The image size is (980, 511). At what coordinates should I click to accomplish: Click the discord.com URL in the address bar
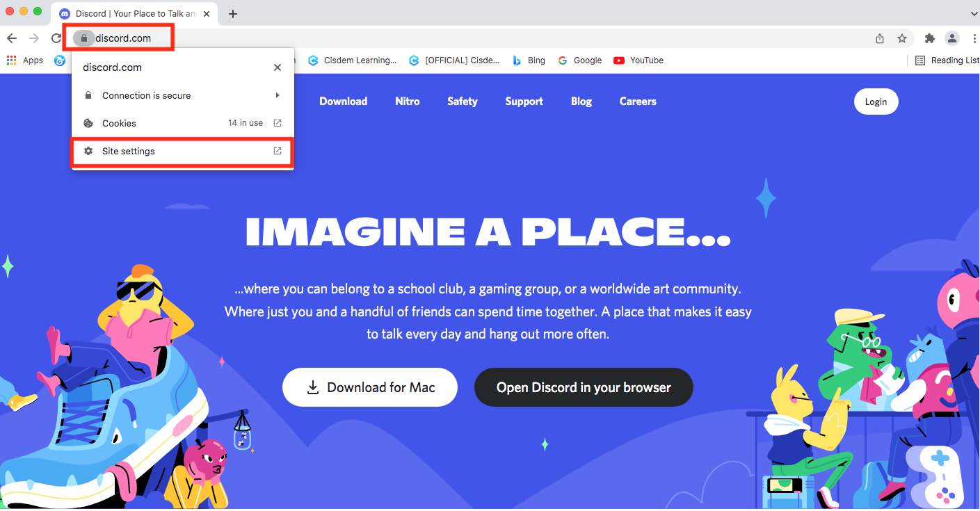tap(123, 38)
